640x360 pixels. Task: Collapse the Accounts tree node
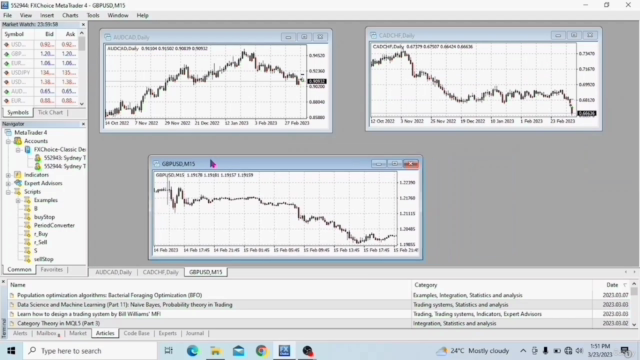[8, 141]
